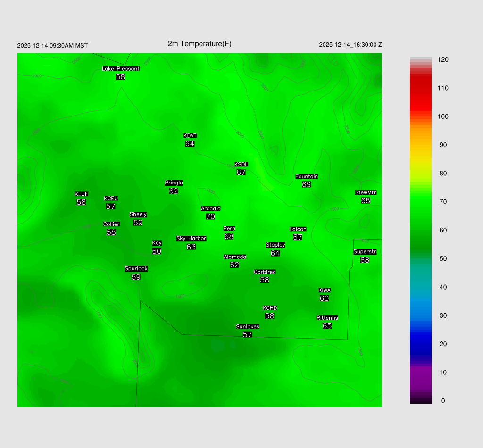Image resolution: width=483 pixels, height=448 pixels.
Task: Click the Corblrec station label
Action: [x=265, y=272]
